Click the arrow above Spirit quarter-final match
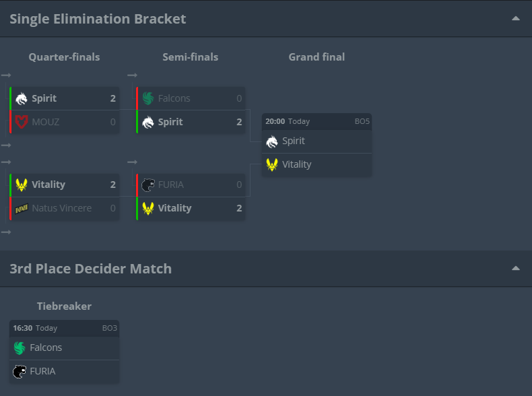Image resolution: width=532 pixels, height=396 pixels. pos(6,75)
